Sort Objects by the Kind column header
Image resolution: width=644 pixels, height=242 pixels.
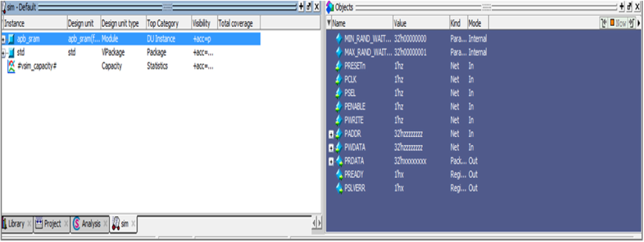point(459,23)
